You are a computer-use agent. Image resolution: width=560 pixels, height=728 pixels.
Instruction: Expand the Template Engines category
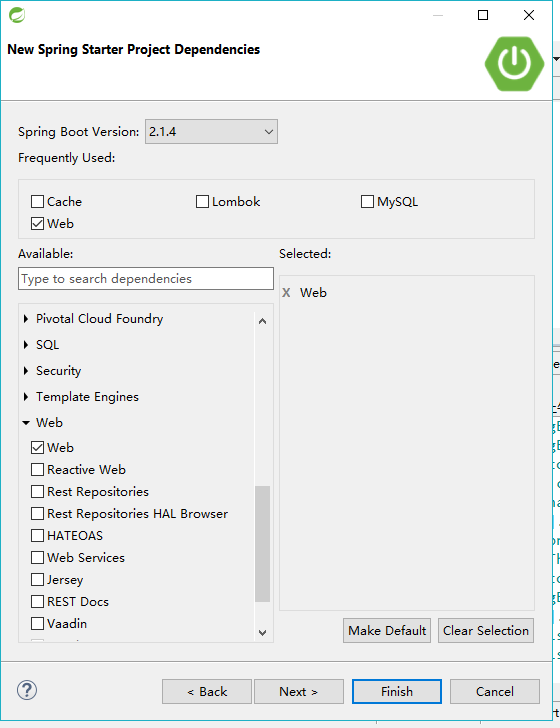click(26, 397)
